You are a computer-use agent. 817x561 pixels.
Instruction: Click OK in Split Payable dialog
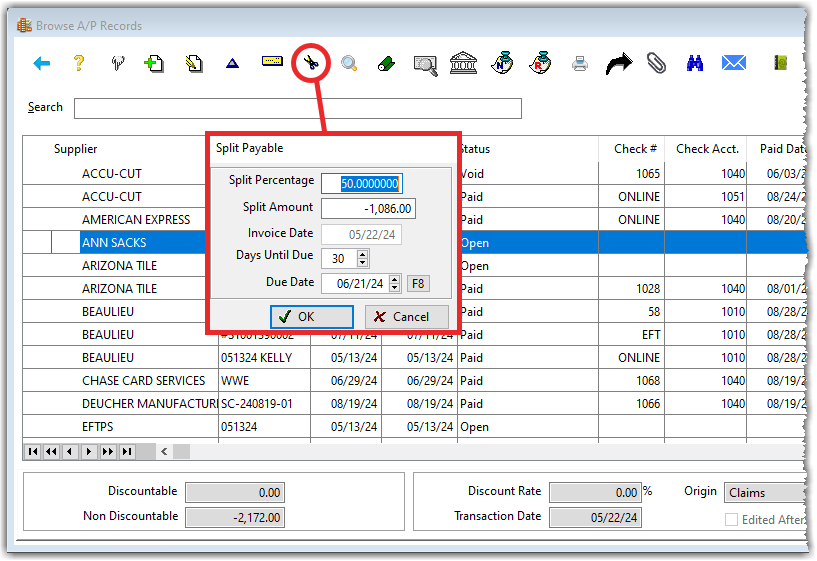tap(312, 317)
